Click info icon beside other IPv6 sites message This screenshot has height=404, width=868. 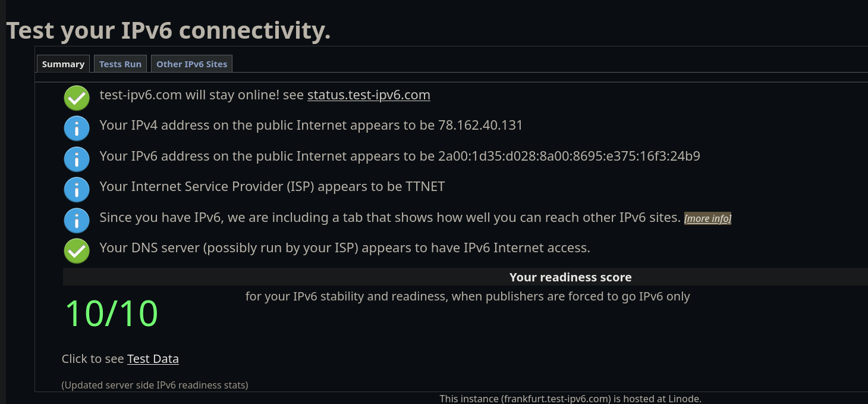coord(77,220)
